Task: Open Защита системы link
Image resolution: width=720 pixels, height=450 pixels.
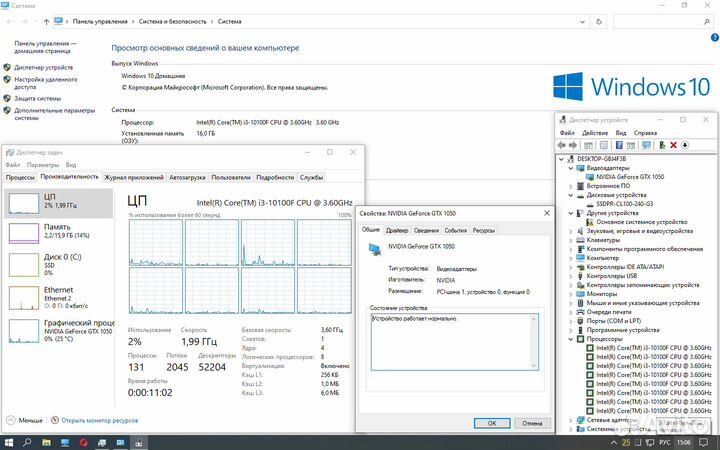Action: click(x=37, y=98)
